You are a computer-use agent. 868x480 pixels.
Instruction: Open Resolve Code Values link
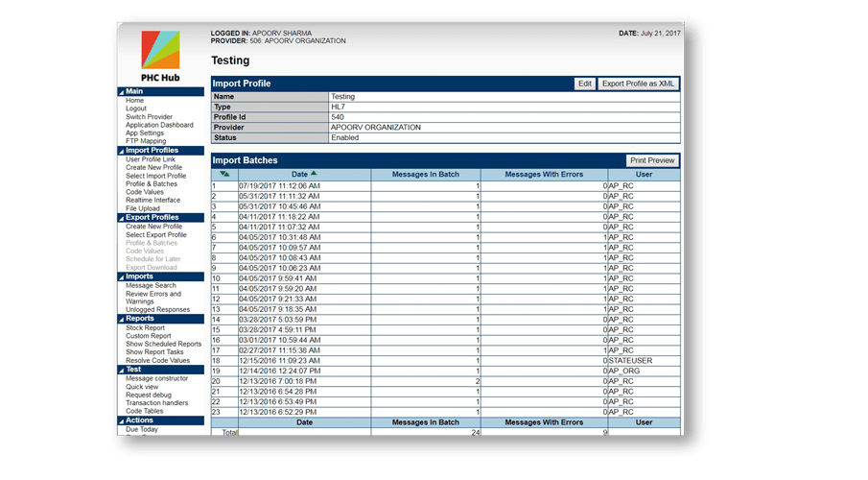(x=157, y=360)
